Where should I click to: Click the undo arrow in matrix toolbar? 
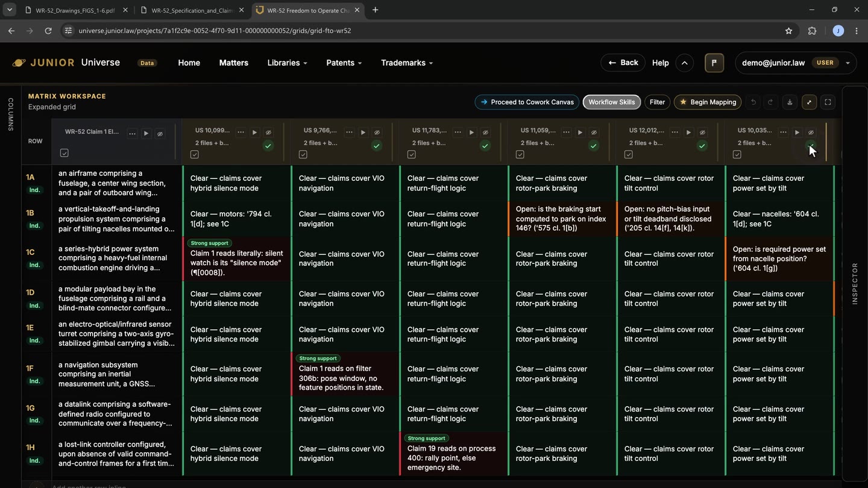coord(753,102)
